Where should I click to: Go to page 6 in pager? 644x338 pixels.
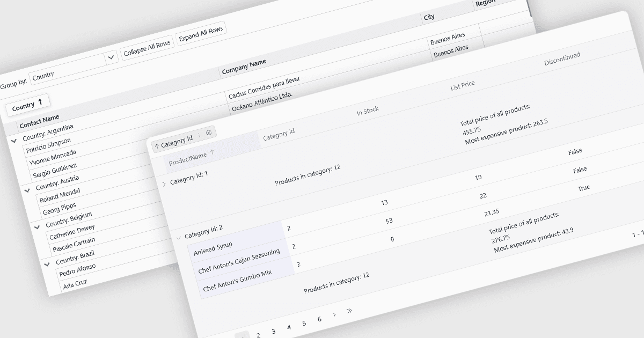click(319, 319)
